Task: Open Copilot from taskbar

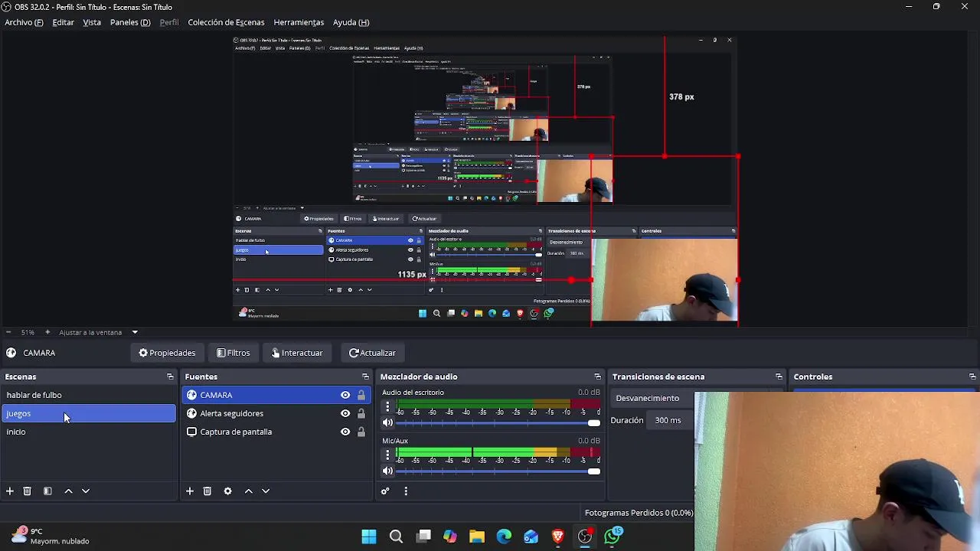Action: (450, 536)
